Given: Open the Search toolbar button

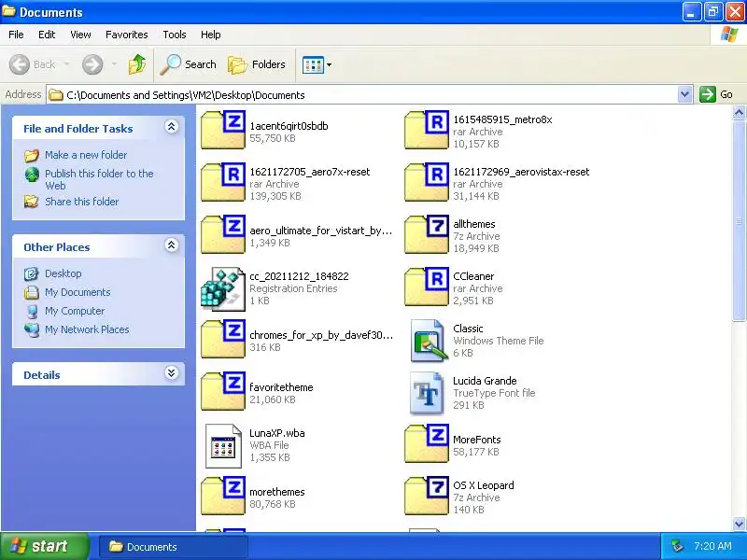Looking at the screenshot, I should coord(189,64).
